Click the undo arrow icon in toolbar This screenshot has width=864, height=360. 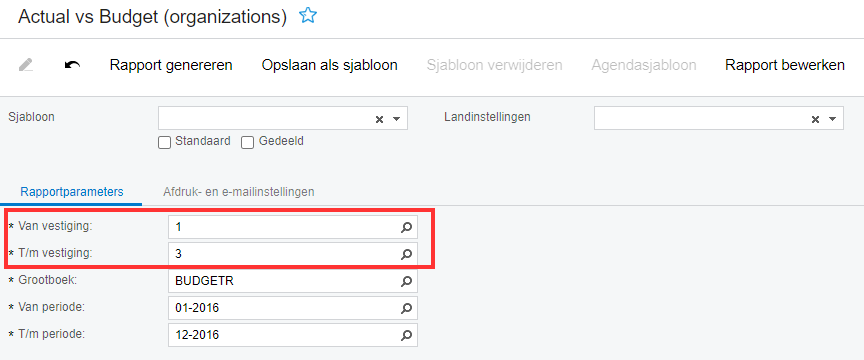pos(72,65)
